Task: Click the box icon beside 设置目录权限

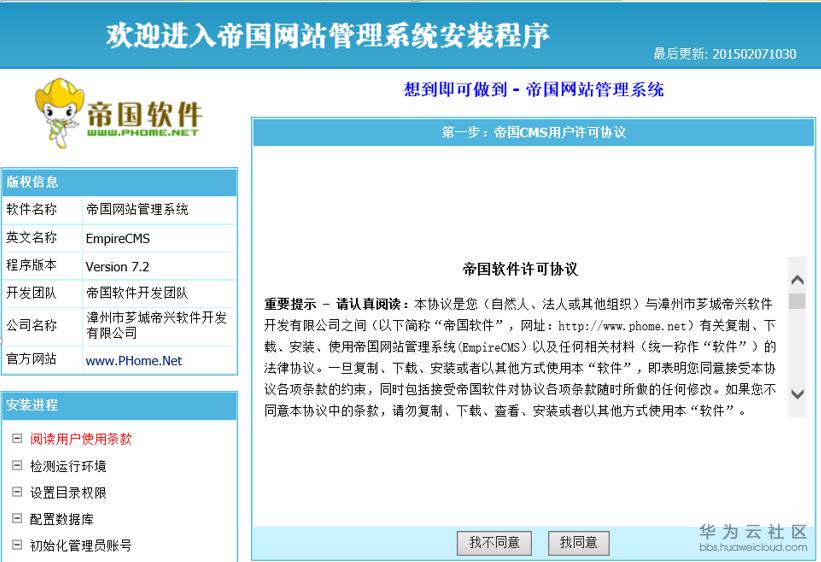Action: 17,492
